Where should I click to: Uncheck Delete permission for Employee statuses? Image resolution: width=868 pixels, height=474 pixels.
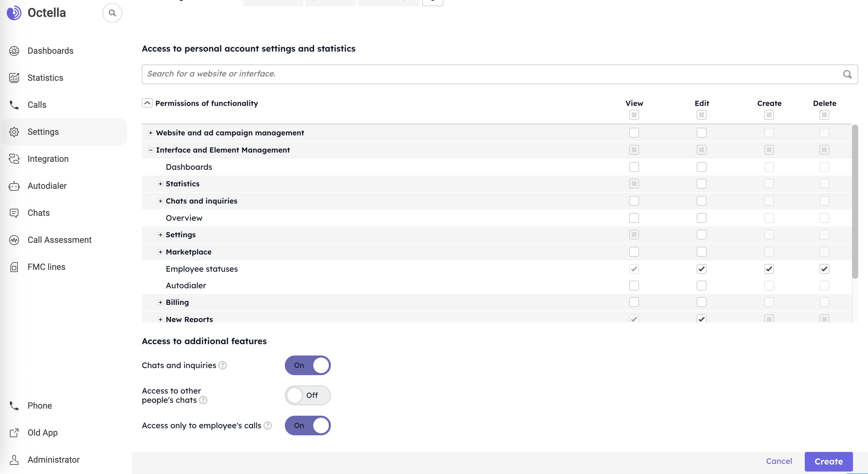point(824,269)
